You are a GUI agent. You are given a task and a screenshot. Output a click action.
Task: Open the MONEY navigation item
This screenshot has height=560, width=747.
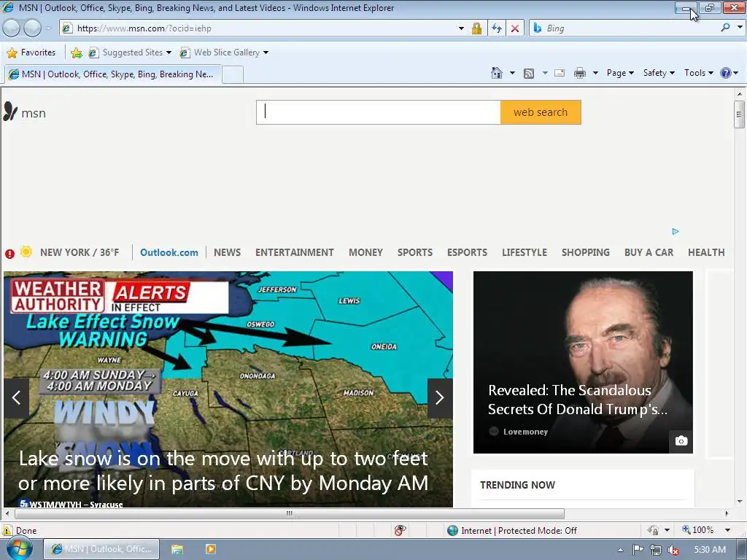point(365,252)
